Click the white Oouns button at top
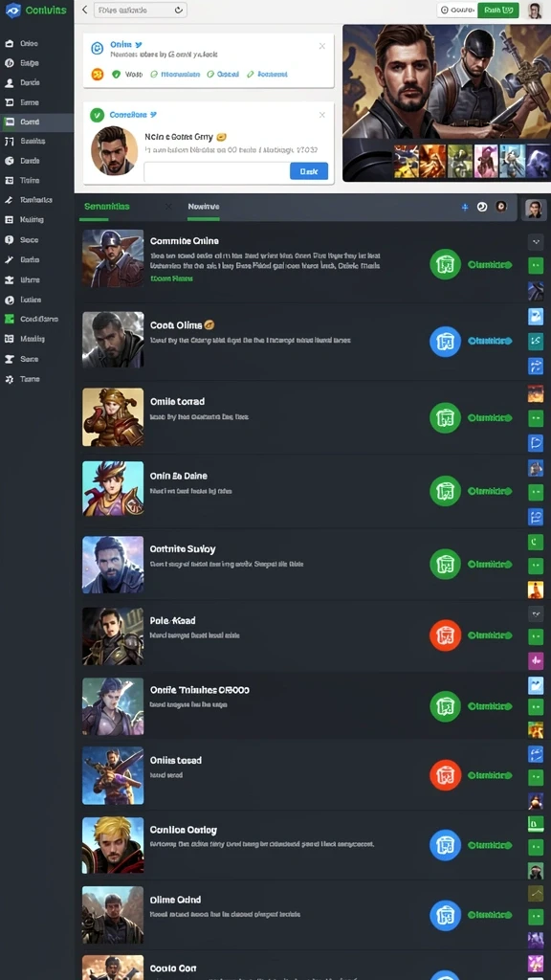 [457, 10]
